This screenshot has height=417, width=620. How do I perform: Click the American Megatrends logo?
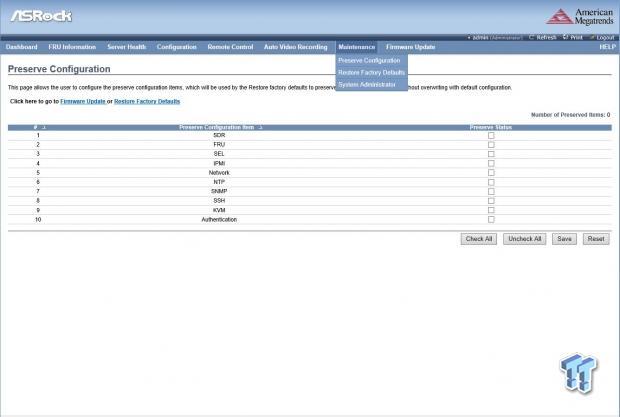click(580, 17)
